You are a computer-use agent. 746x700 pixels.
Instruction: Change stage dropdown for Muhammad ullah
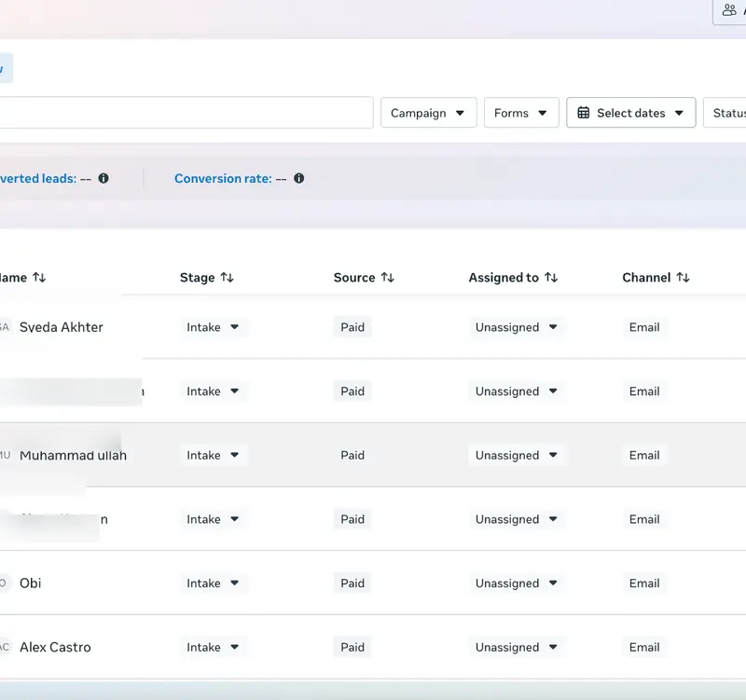click(x=214, y=455)
